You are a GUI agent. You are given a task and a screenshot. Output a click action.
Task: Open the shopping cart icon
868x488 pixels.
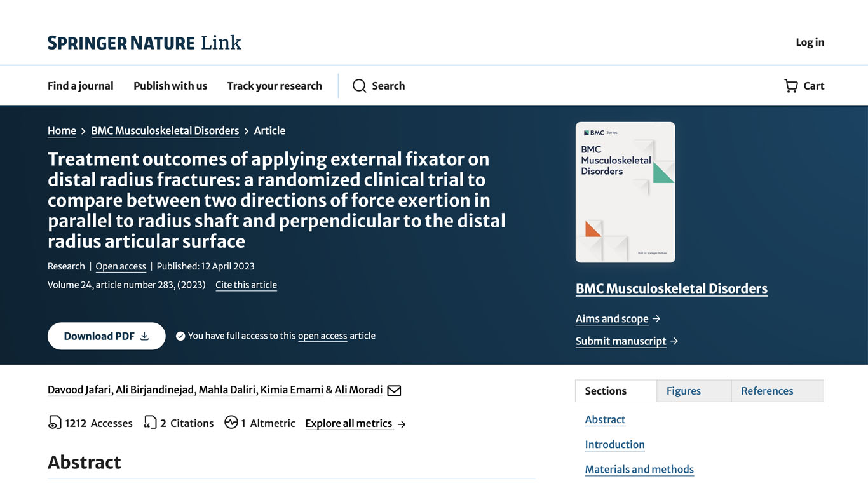point(791,86)
